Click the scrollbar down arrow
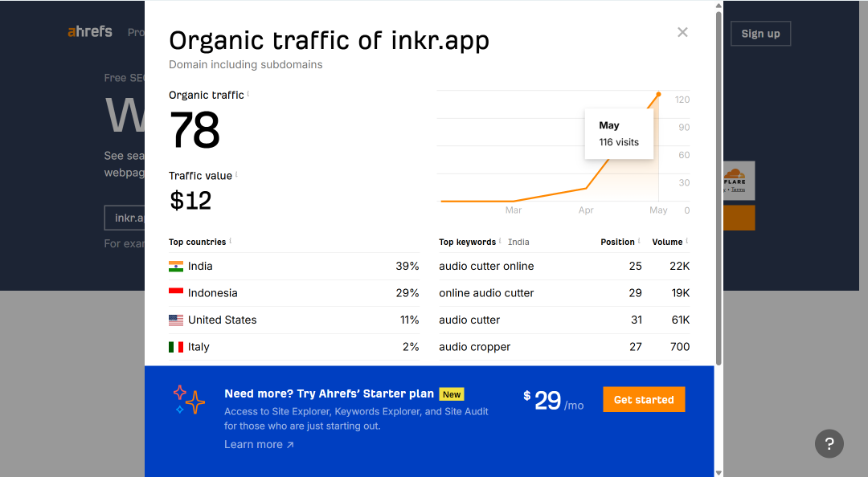 coord(719,472)
